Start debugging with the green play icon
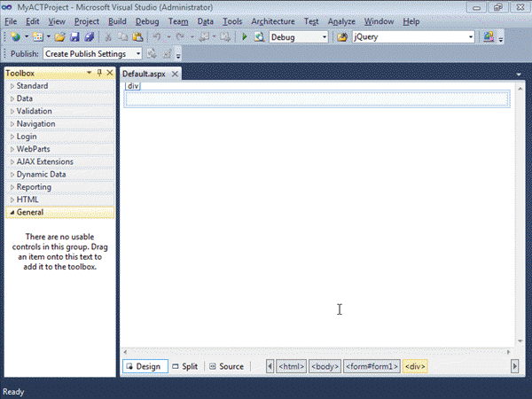The image size is (532, 399). tap(245, 36)
